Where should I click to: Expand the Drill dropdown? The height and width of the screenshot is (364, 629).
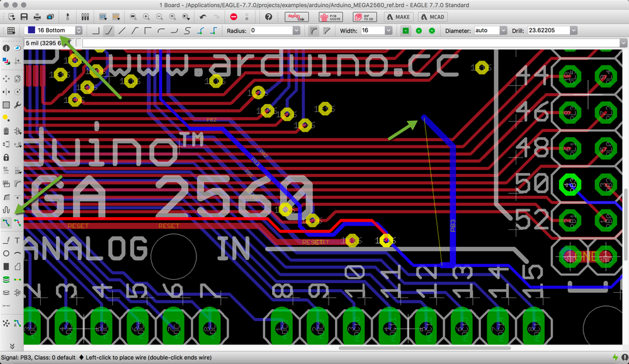[x=574, y=30]
